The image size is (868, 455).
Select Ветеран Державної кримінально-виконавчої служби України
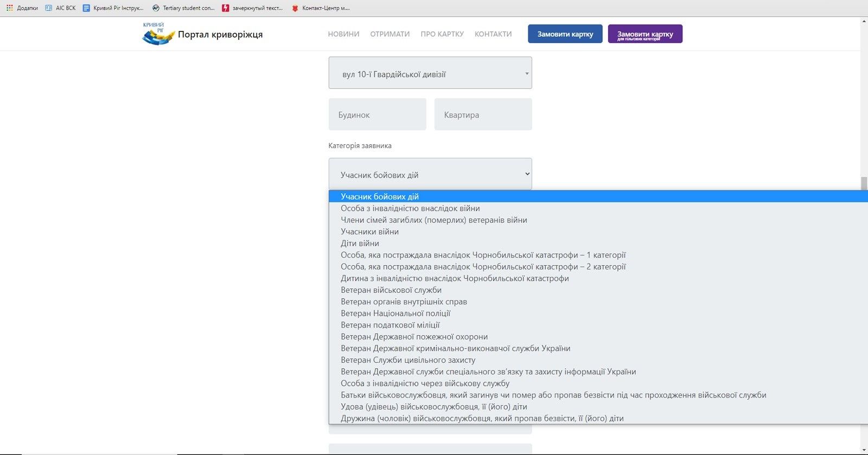pyautogui.click(x=598, y=348)
